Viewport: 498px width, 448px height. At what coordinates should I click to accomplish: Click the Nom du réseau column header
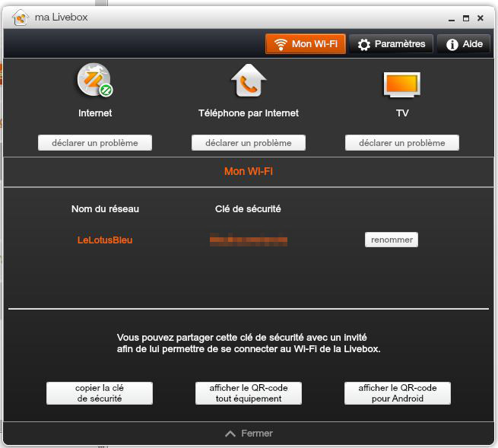tap(105, 208)
